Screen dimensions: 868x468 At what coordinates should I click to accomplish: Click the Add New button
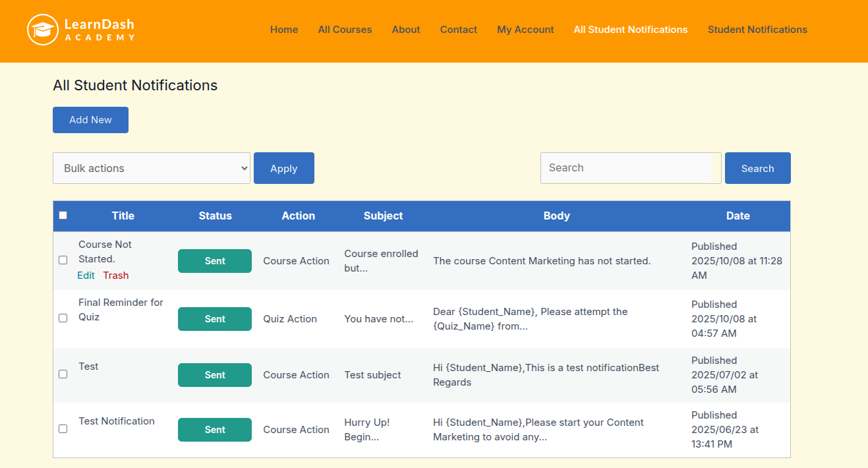click(x=90, y=120)
